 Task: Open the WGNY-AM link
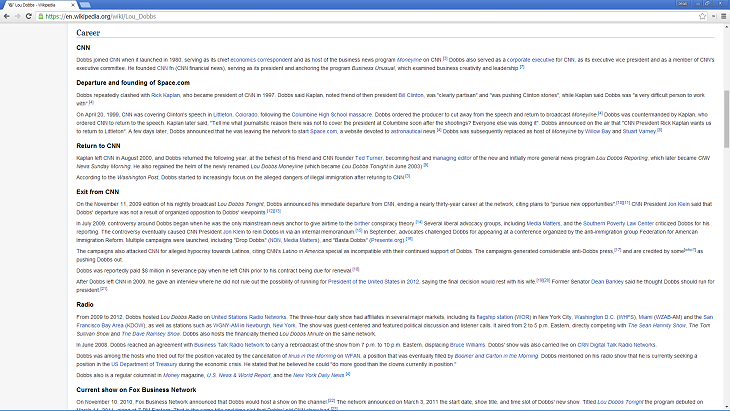(x=226, y=326)
